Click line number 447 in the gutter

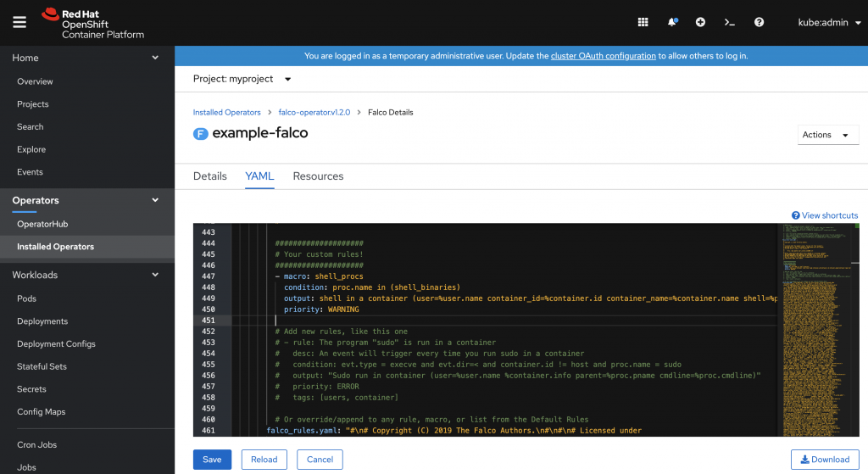pyautogui.click(x=209, y=276)
